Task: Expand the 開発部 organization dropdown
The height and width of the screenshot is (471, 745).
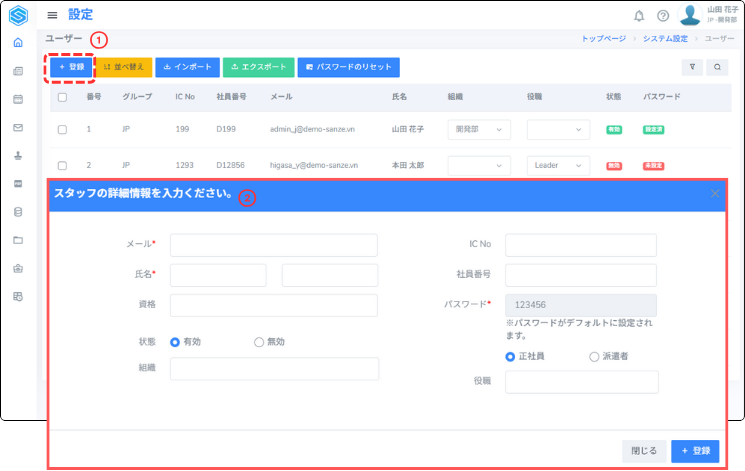Action: pos(481,129)
